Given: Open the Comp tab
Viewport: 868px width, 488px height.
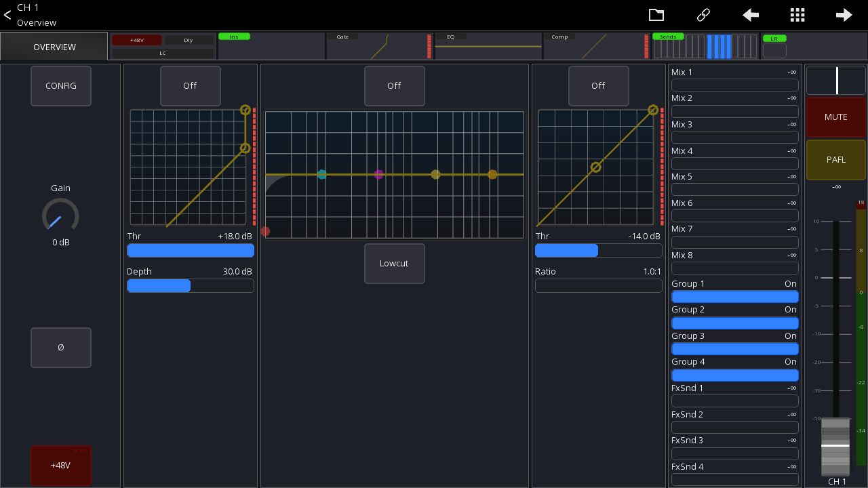Looking at the screenshot, I should point(597,46).
